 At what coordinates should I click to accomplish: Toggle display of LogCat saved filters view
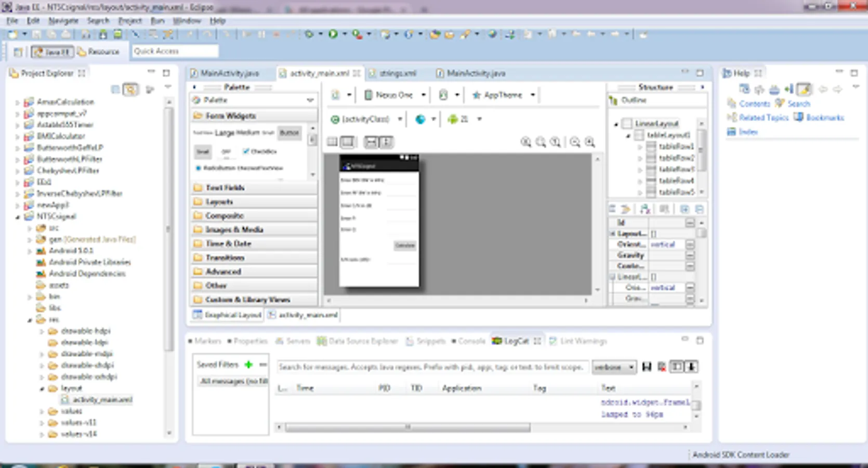(677, 367)
